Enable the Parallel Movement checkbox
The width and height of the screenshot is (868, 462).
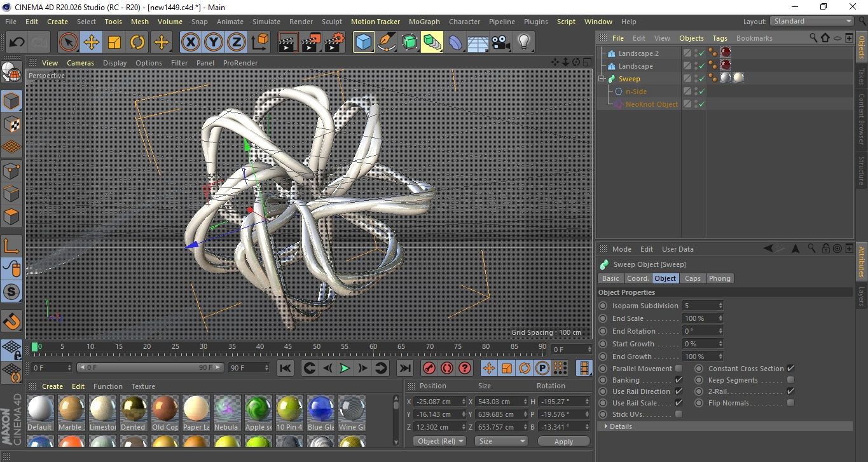tap(679, 369)
